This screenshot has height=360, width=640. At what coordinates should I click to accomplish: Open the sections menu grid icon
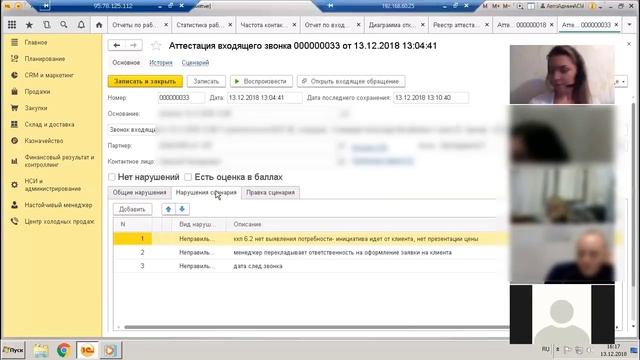pyautogui.click(x=12, y=25)
